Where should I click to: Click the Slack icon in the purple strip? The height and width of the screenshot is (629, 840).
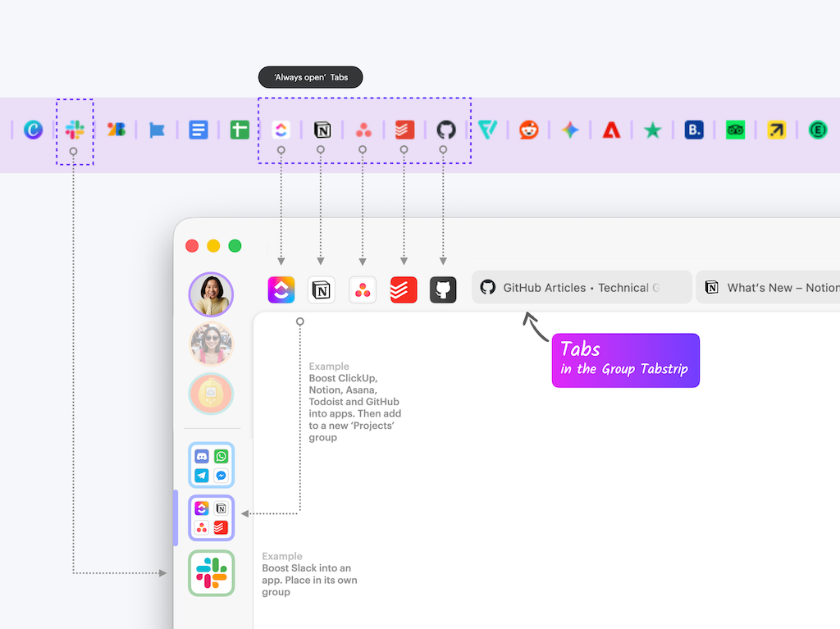(75, 130)
